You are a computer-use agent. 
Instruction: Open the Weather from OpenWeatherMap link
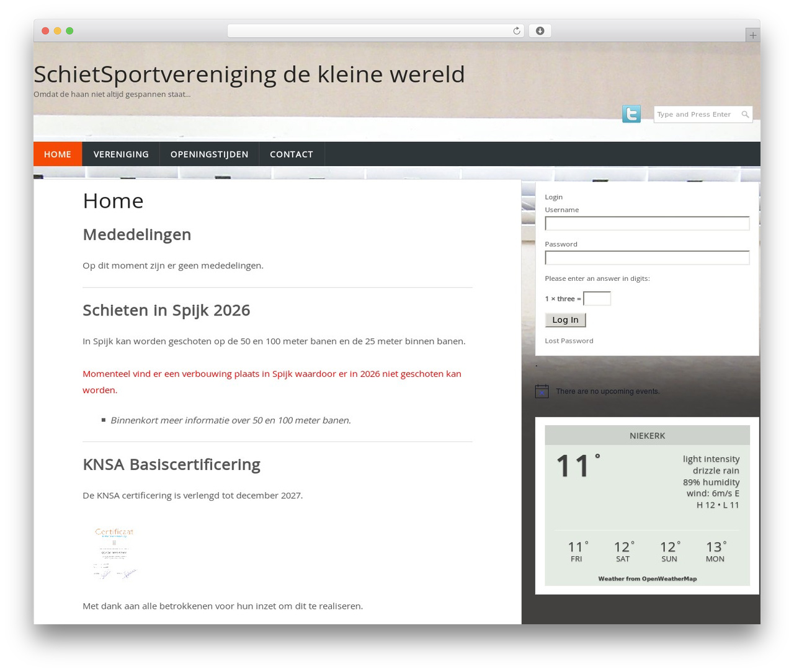647,579
